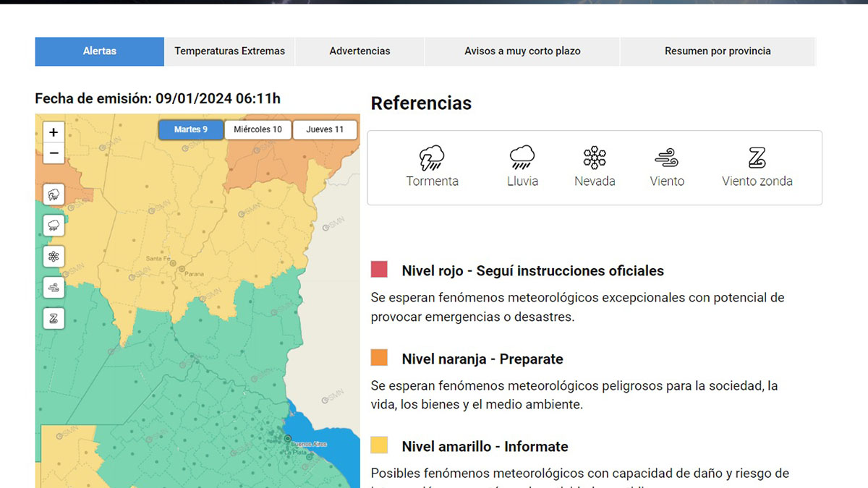Select the viento zonda Z filter on the map sidebar
868x488 pixels.
point(54,318)
